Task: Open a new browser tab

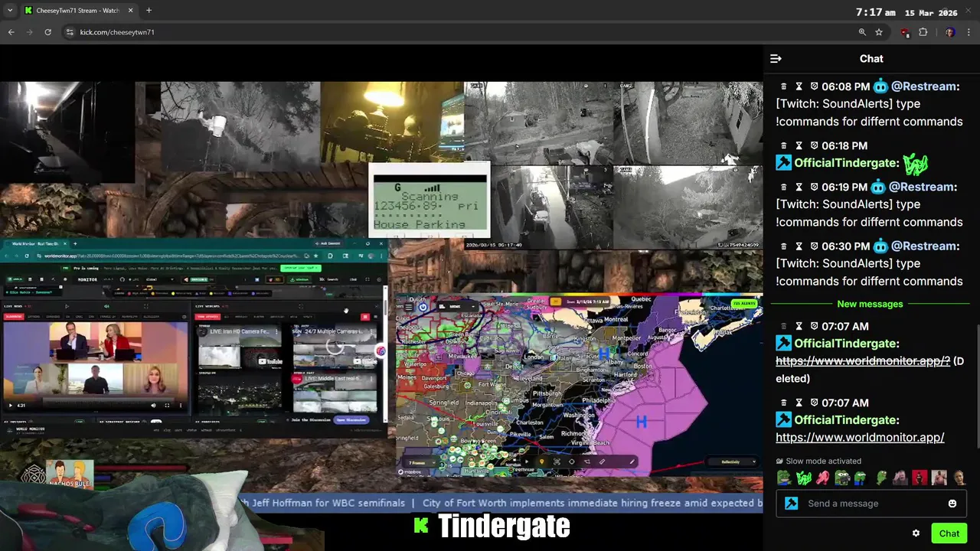Action: [x=149, y=11]
